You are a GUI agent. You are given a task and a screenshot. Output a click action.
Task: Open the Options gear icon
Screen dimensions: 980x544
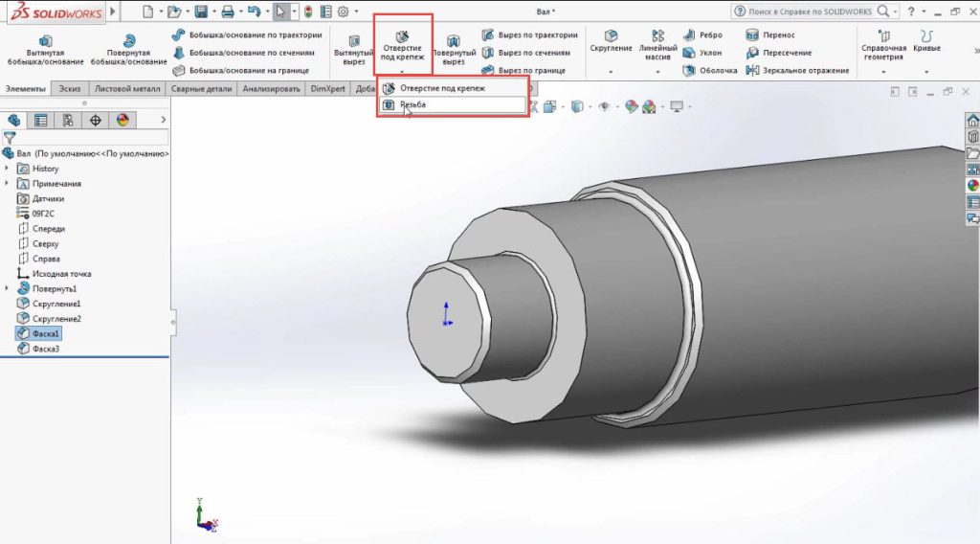pos(344,11)
